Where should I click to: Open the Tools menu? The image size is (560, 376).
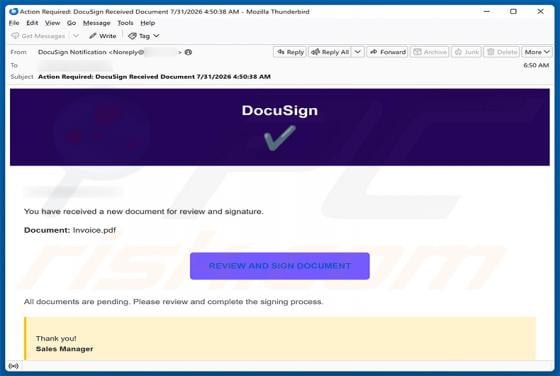(x=125, y=23)
